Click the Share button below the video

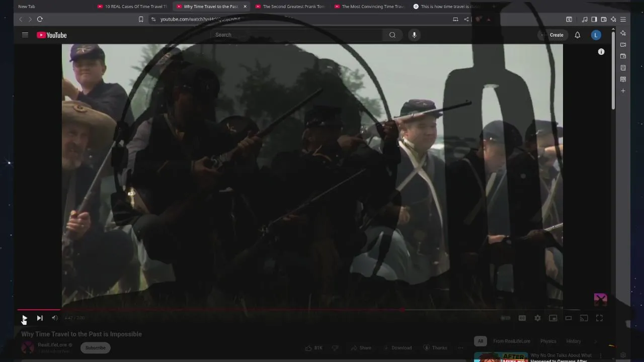[x=361, y=347]
